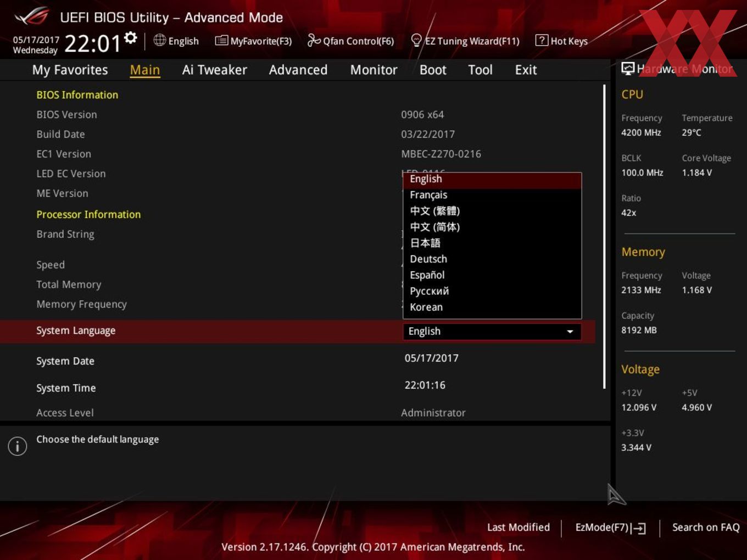Click the globe language icon
The width and height of the screenshot is (747, 560).
pyautogui.click(x=159, y=40)
